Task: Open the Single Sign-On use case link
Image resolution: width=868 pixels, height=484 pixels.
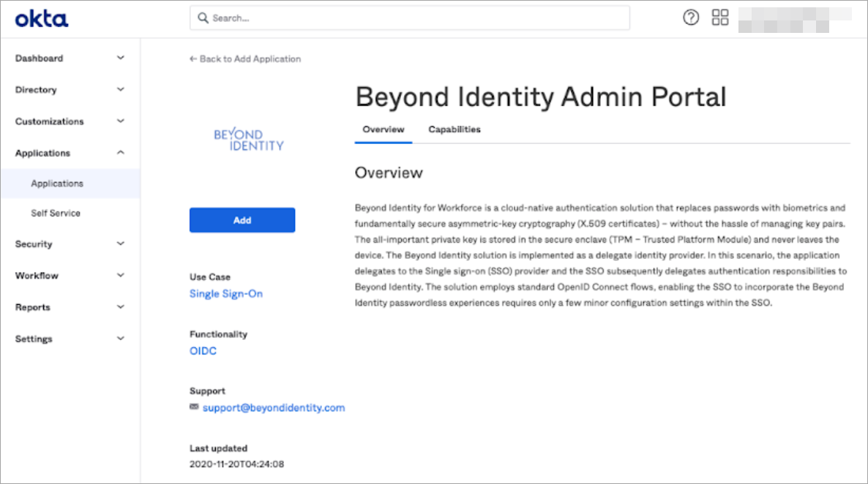Action: click(x=226, y=293)
